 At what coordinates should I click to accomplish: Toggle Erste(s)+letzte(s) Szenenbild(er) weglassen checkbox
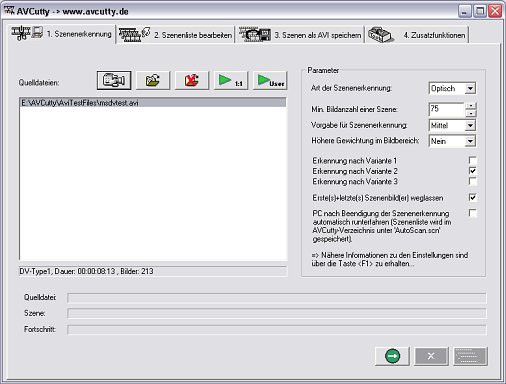coord(472,197)
